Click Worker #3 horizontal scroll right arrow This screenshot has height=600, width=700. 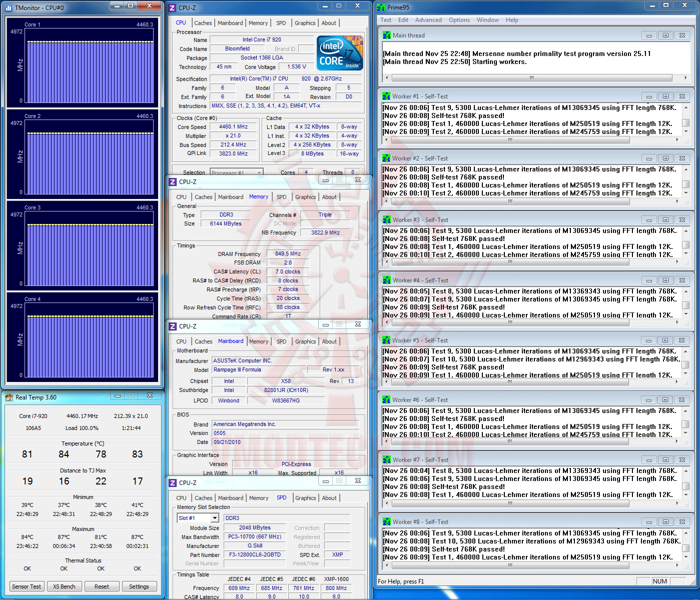click(x=677, y=262)
